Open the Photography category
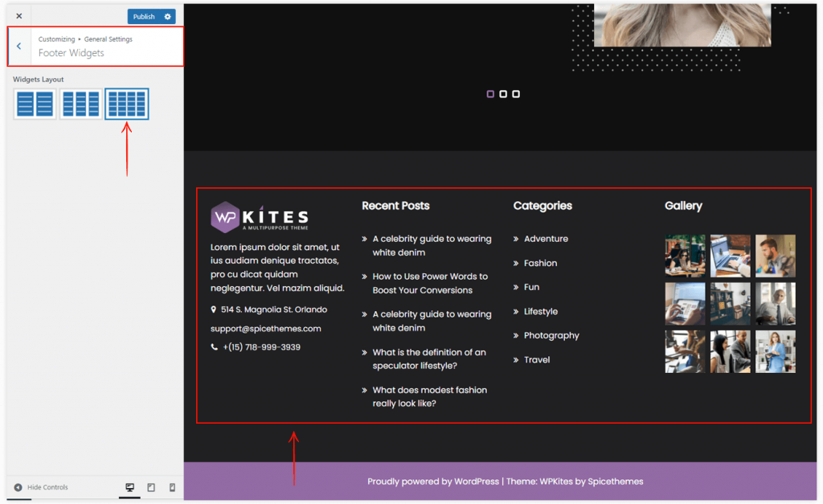Viewport: 823px width, 504px height. click(x=551, y=335)
